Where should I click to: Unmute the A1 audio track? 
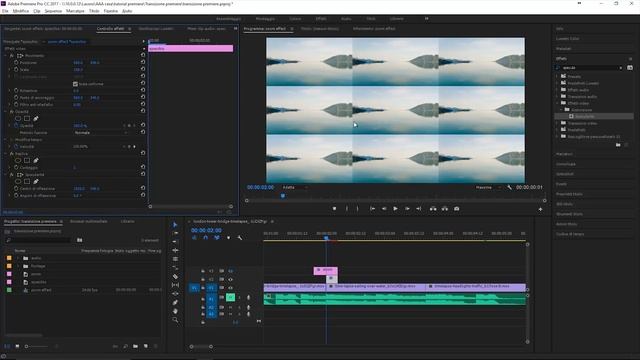[230, 298]
